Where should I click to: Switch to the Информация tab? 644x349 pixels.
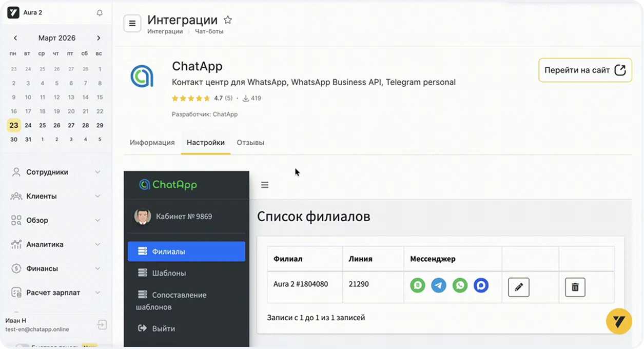coord(152,143)
